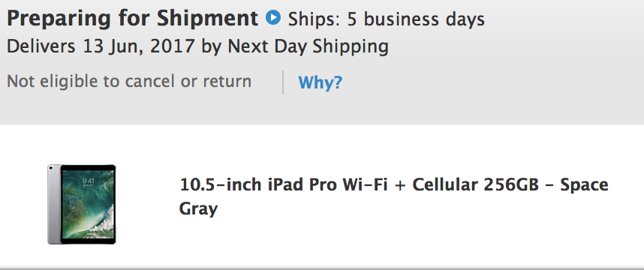Click the word "Gray" on second title line
644x270 pixels.
(198, 209)
